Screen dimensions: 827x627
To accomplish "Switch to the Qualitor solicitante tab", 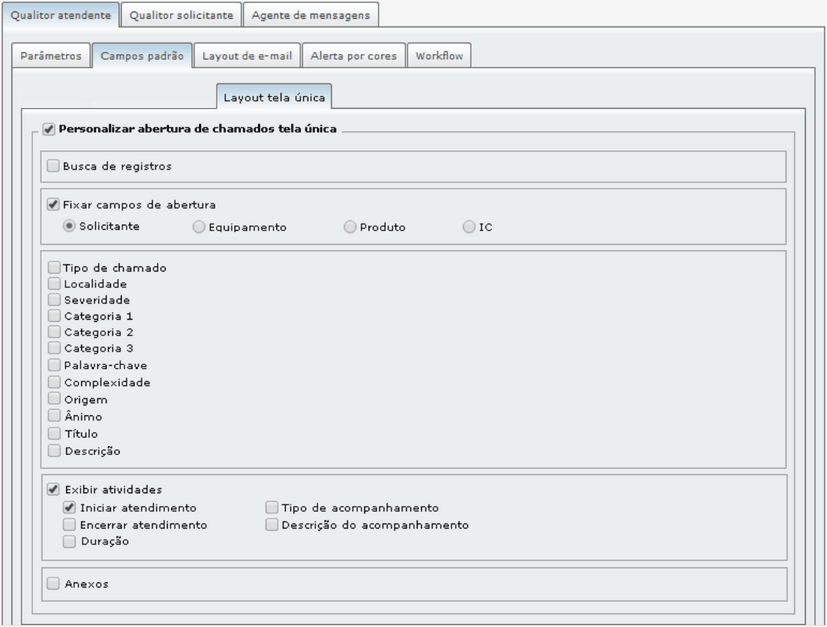I will tap(181, 15).
